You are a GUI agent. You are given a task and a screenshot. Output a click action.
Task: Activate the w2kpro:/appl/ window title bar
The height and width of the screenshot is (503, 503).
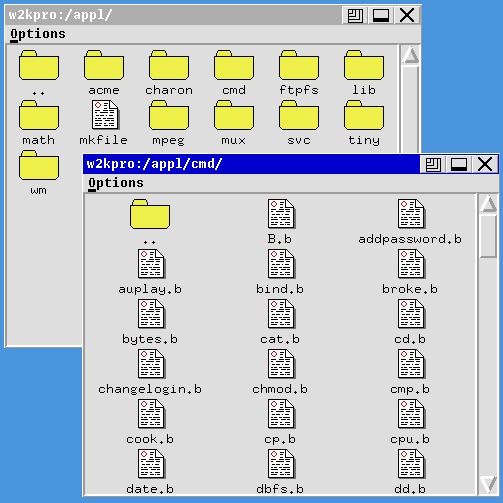173,15
